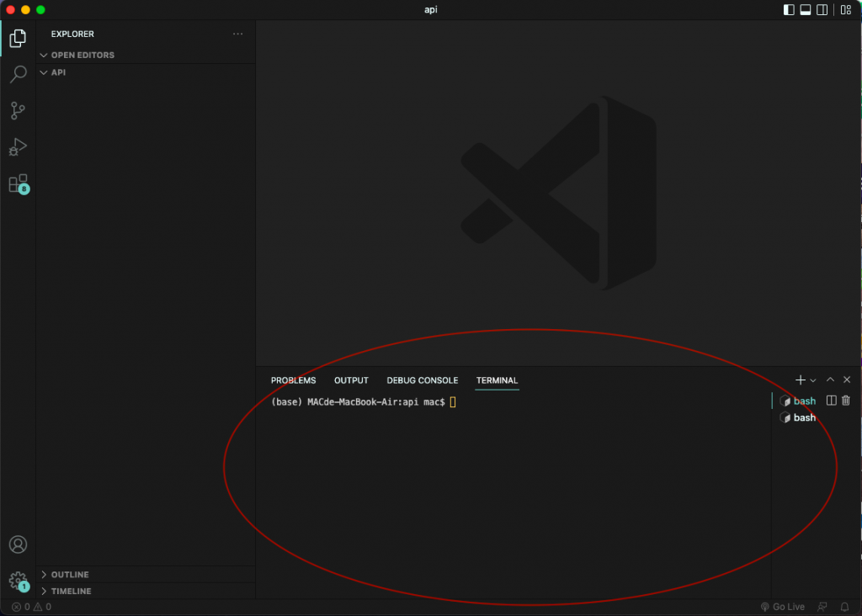The height and width of the screenshot is (616, 862).
Task: Kill the active bash terminal with trash icon
Action: (x=845, y=401)
